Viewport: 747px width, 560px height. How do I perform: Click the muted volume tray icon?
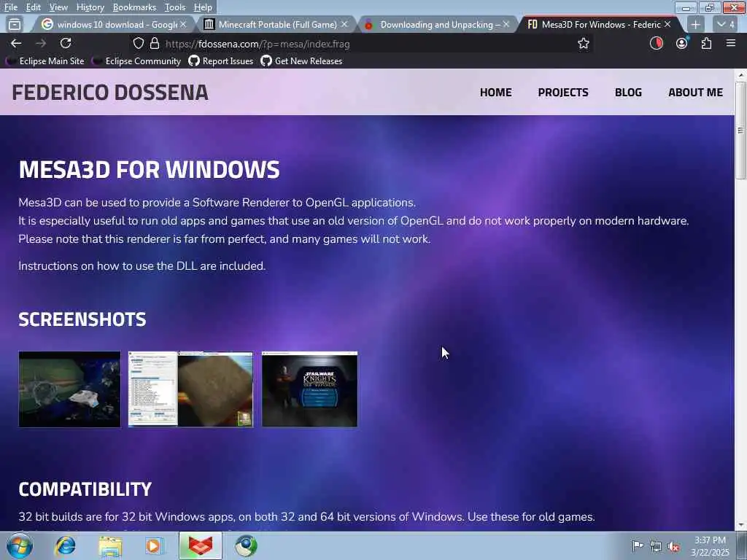click(673, 547)
